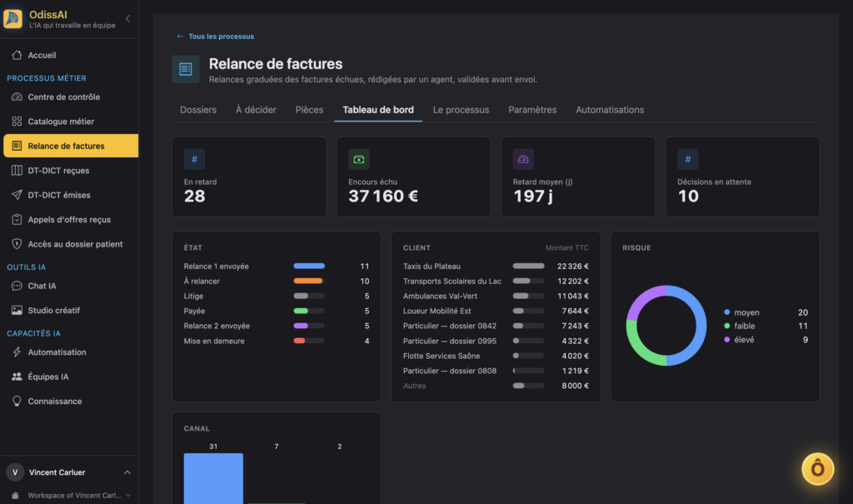Select Flotte Services Saône row
Image resolution: width=853 pixels, height=504 pixels.
click(496, 356)
